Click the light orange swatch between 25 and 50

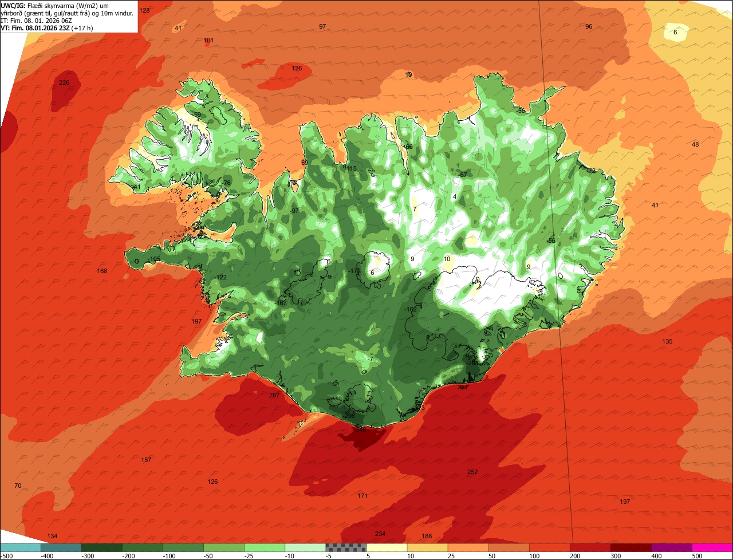click(468, 547)
